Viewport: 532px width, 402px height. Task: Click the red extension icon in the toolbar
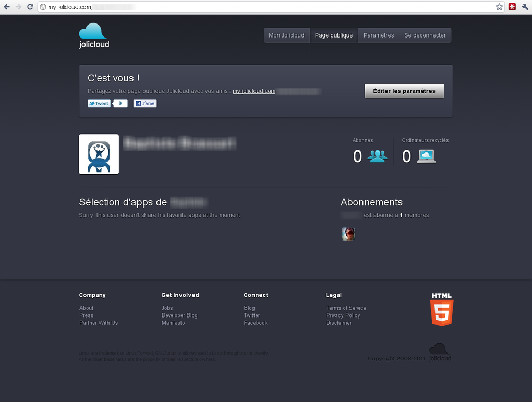point(511,7)
